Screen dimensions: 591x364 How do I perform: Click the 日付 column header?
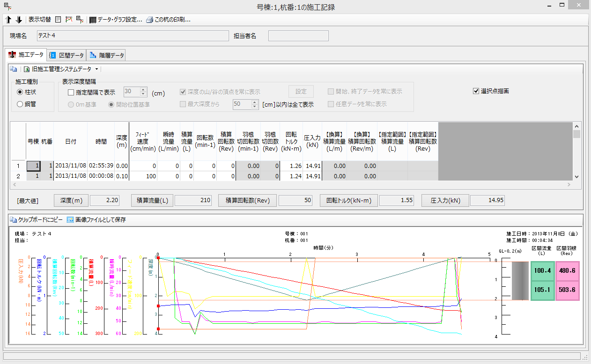click(71, 141)
